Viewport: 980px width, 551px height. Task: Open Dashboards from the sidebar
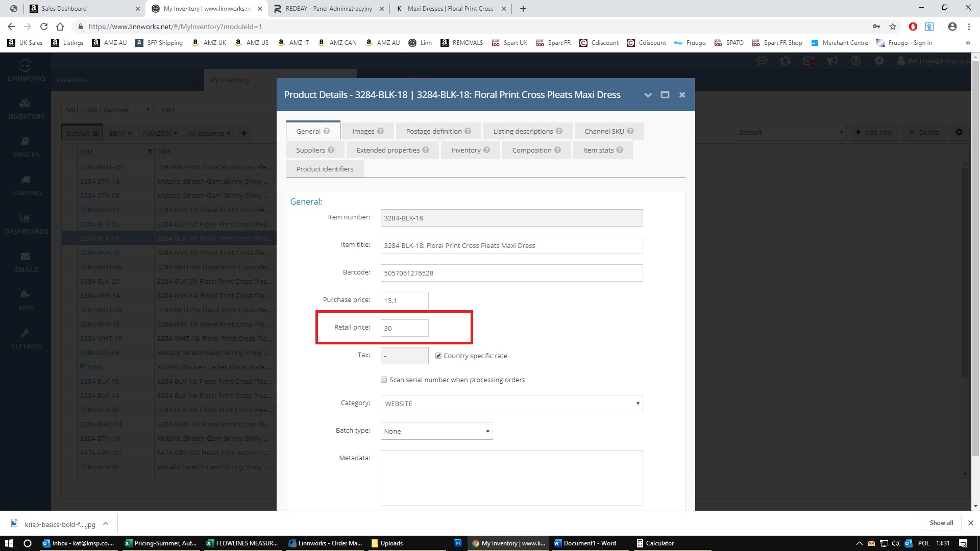26,223
